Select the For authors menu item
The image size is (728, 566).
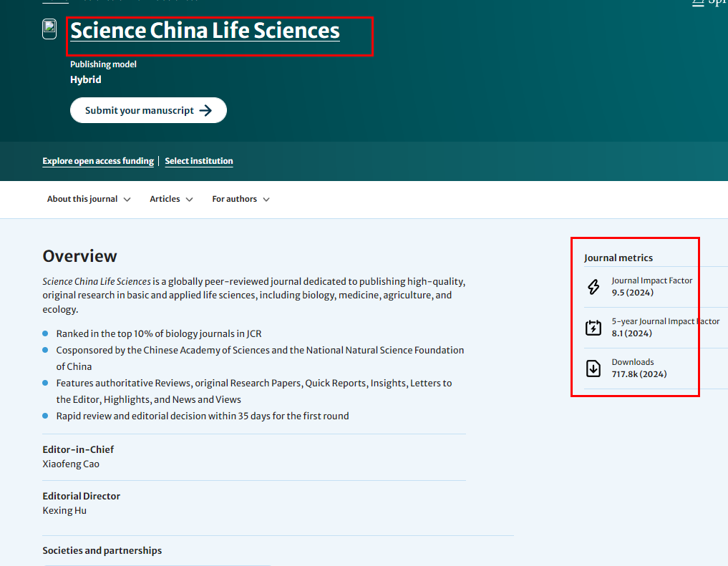(234, 199)
